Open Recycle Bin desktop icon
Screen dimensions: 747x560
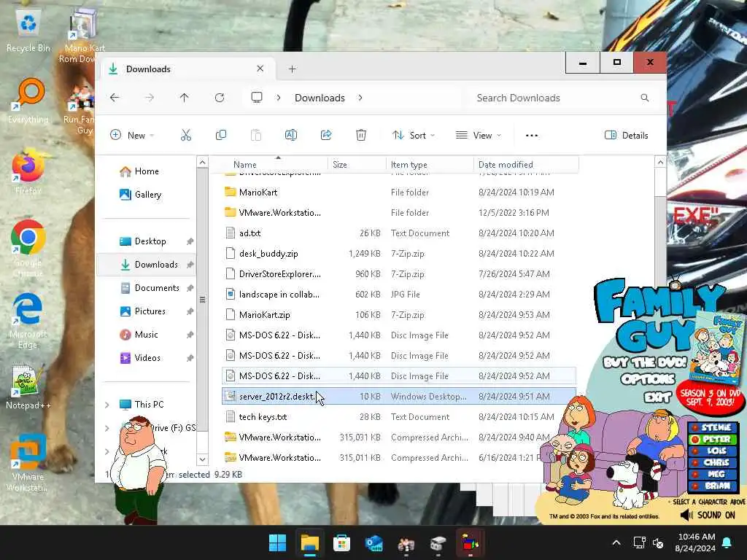[28, 31]
